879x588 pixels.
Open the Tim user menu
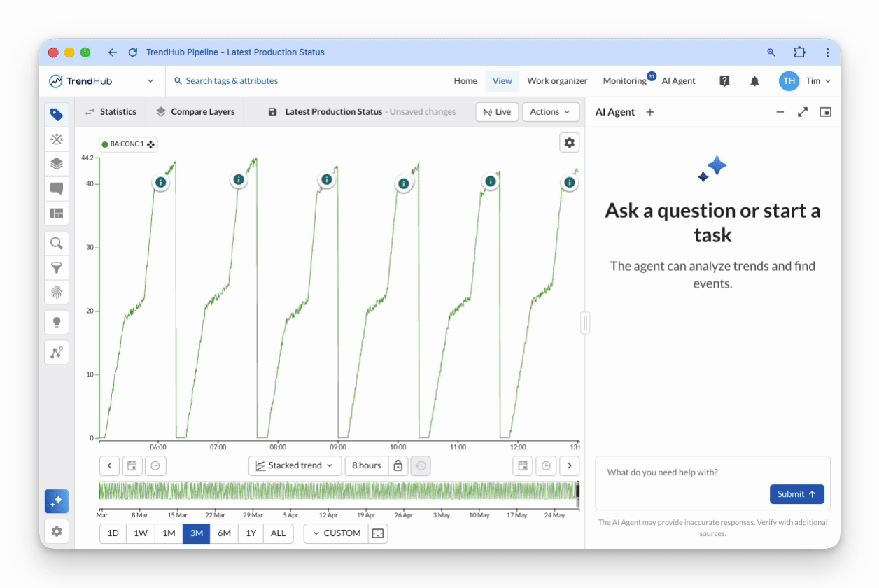805,81
